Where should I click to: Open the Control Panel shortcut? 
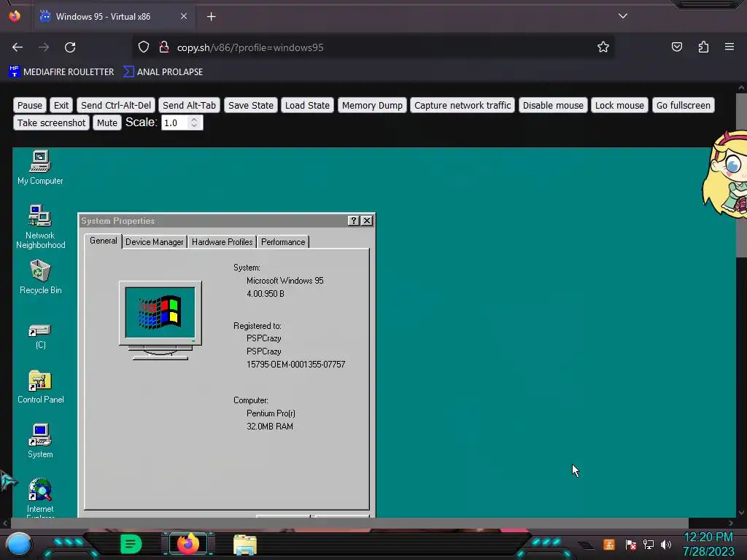[40, 386]
